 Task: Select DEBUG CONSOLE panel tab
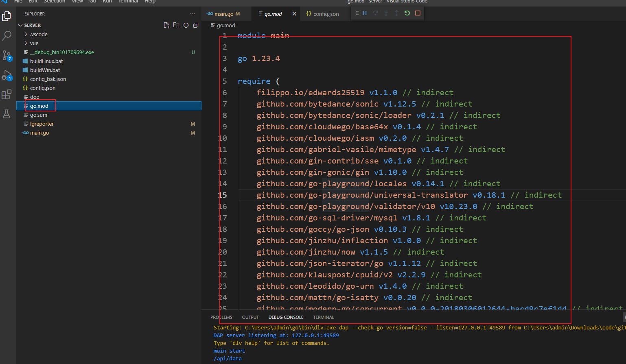pyautogui.click(x=286, y=317)
